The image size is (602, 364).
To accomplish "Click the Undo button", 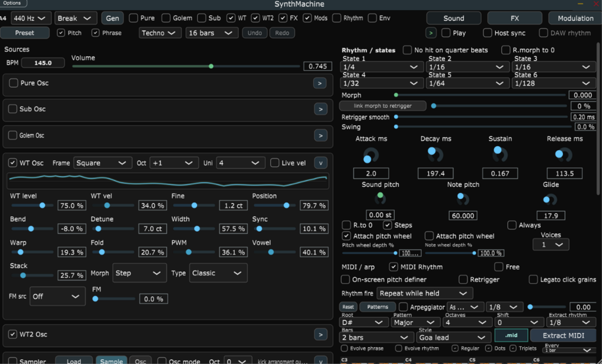I will [255, 33].
